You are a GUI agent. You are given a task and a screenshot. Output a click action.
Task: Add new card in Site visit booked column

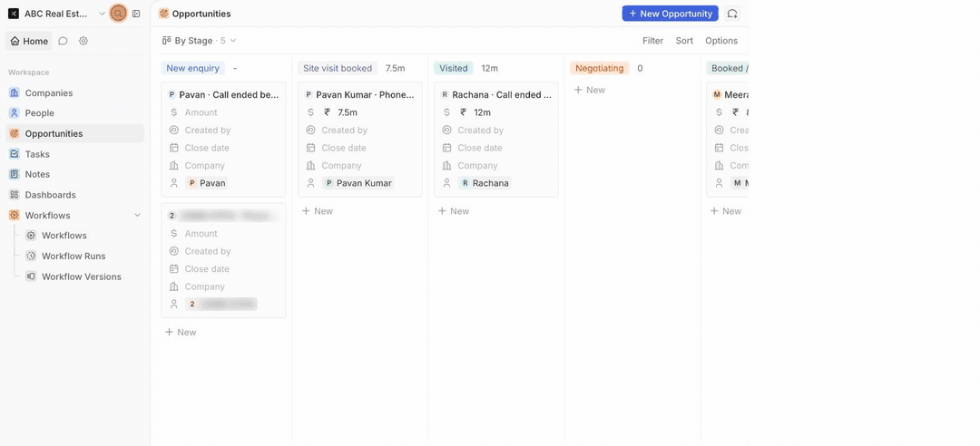point(318,211)
